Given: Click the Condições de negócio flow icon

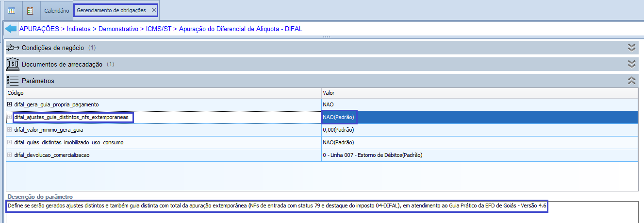Looking at the screenshot, I should (x=13, y=48).
